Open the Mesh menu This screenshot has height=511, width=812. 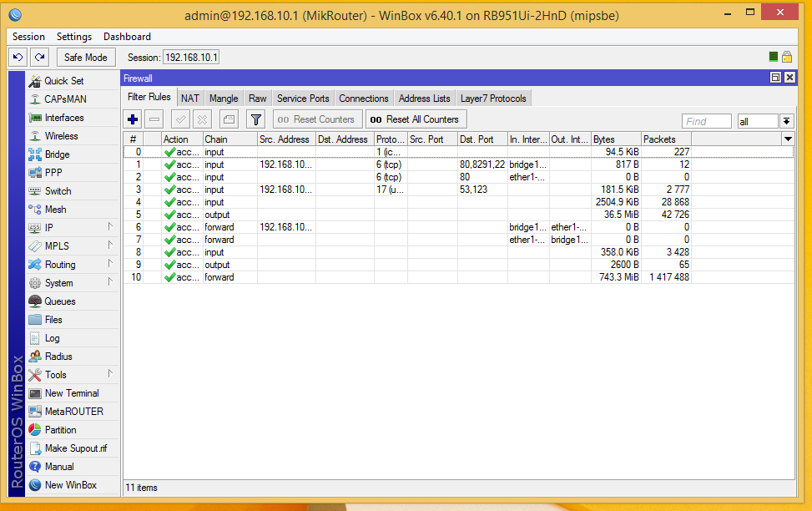click(x=73, y=210)
